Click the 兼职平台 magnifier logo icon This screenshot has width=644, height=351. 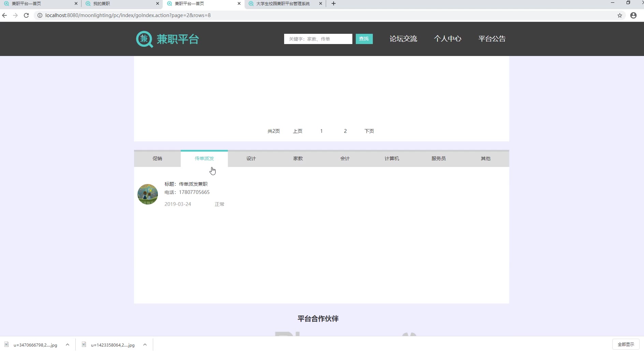click(145, 39)
